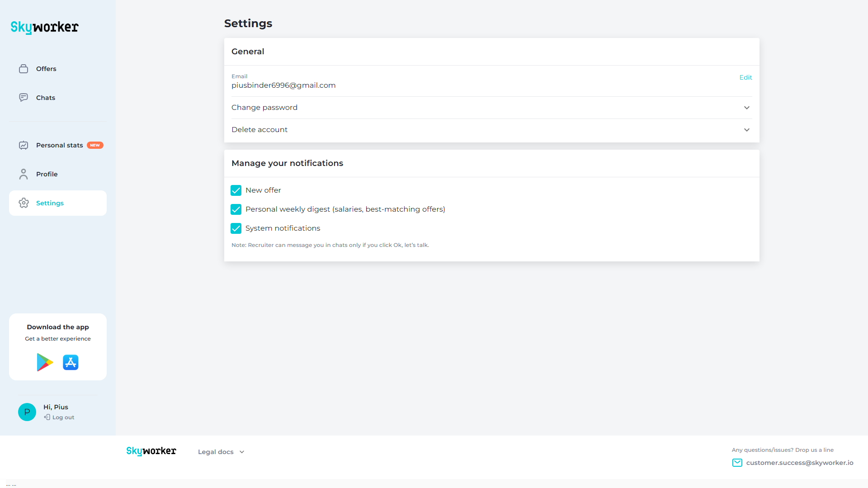Expand the Delete account chevron
The width and height of the screenshot is (868, 488).
pyautogui.click(x=747, y=130)
